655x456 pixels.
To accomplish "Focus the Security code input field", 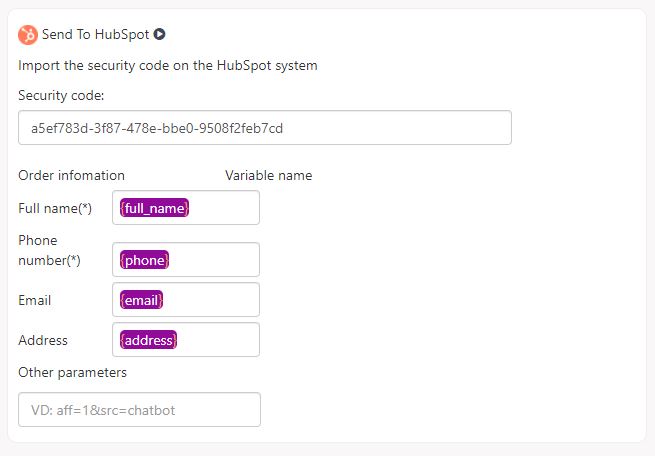I will click(x=265, y=128).
